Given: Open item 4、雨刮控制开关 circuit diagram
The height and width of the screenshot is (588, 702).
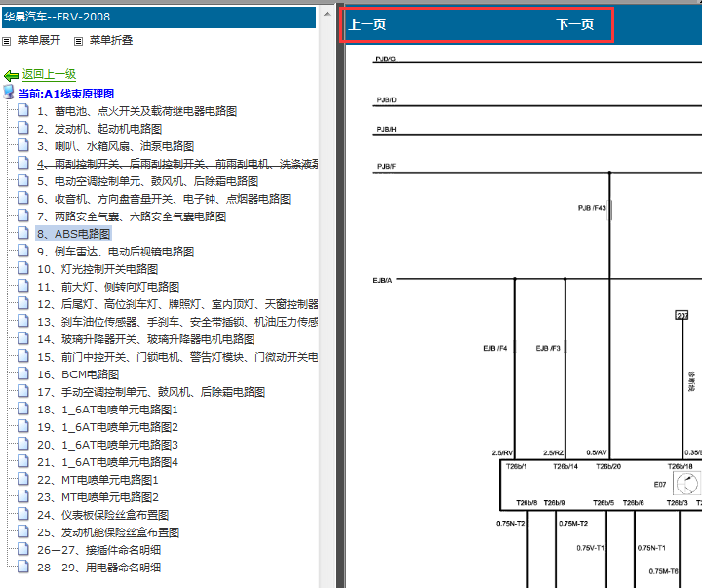Looking at the screenshot, I should click(x=177, y=164).
